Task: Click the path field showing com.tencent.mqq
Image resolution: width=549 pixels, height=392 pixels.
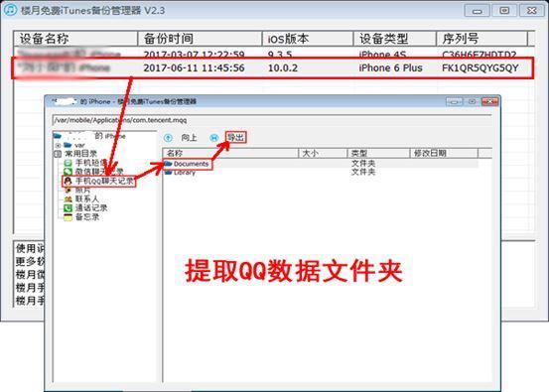Action: [272, 120]
